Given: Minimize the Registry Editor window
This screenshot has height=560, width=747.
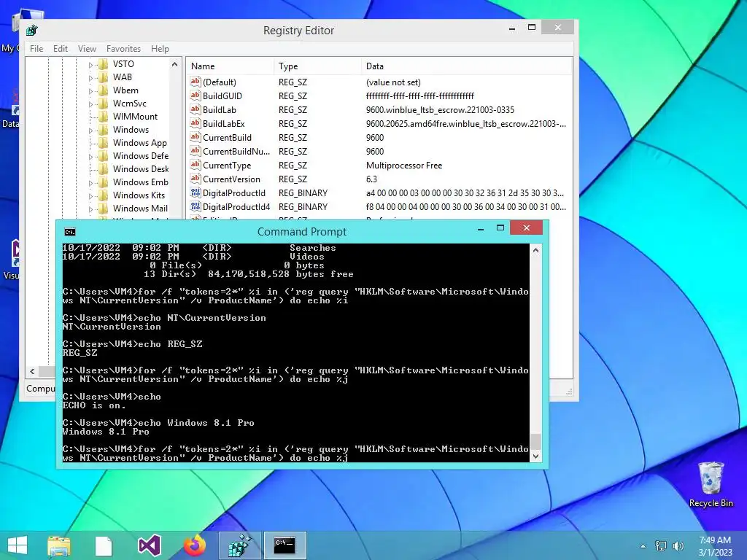Looking at the screenshot, I should point(512,28).
